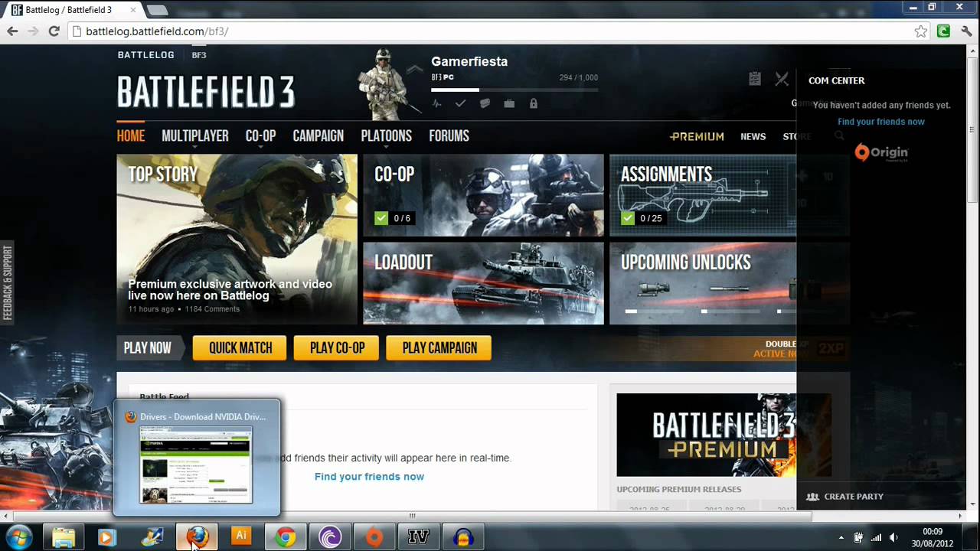Open the Chrome wrench menu
The width and height of the screenshot is (980, 551).
[x=966, y=31]
